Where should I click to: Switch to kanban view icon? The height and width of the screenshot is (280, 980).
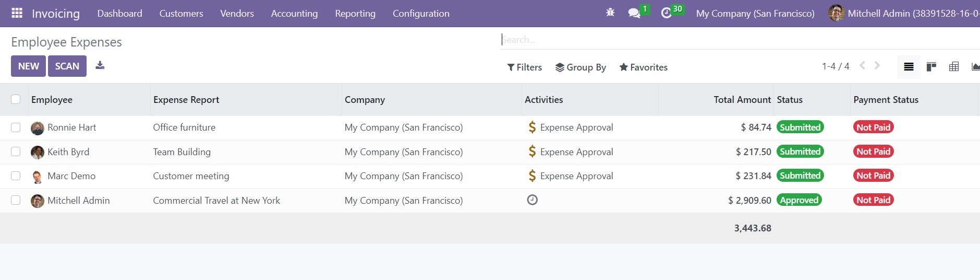pyautogui.click(x=931, y=67)
